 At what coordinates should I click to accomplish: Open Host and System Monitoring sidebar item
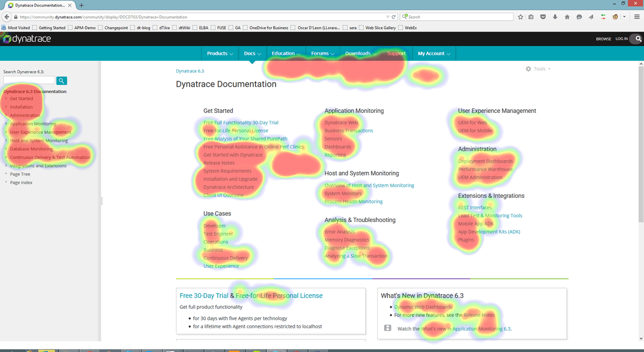[x=39, y=140]
